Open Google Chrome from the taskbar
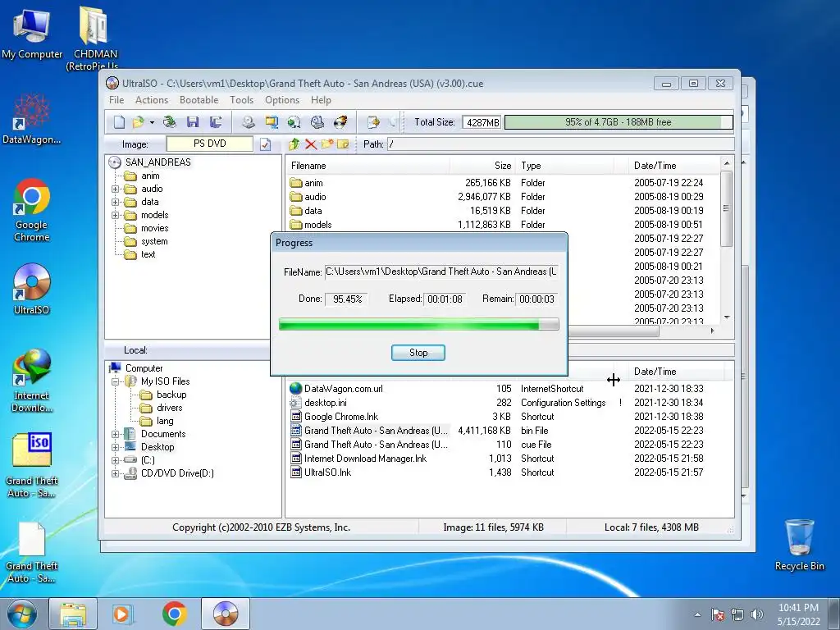Image resolution: width=840 pixels, height=630 pixels. 174,614
